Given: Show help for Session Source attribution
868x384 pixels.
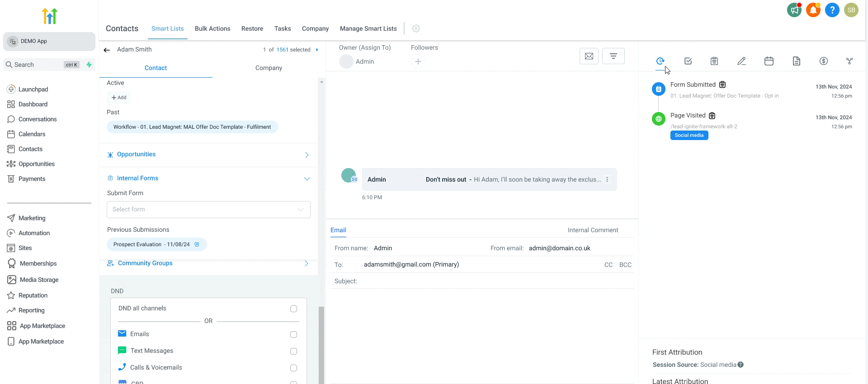Looking at the screenshot, I should (x=741, y=365).
